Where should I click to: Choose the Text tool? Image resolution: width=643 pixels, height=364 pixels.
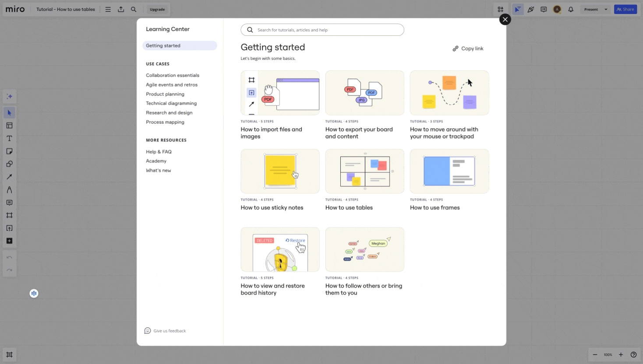point(9,138)
